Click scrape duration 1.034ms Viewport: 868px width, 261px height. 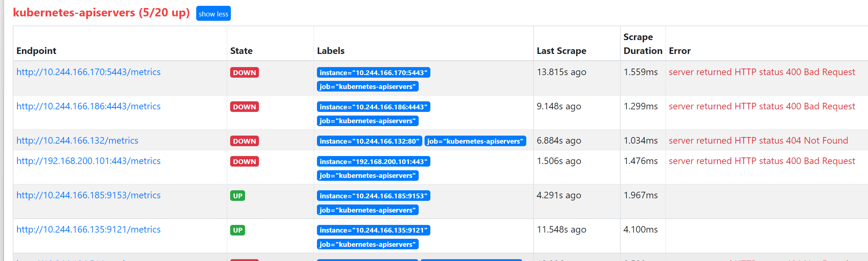click(x=641, y=140)
